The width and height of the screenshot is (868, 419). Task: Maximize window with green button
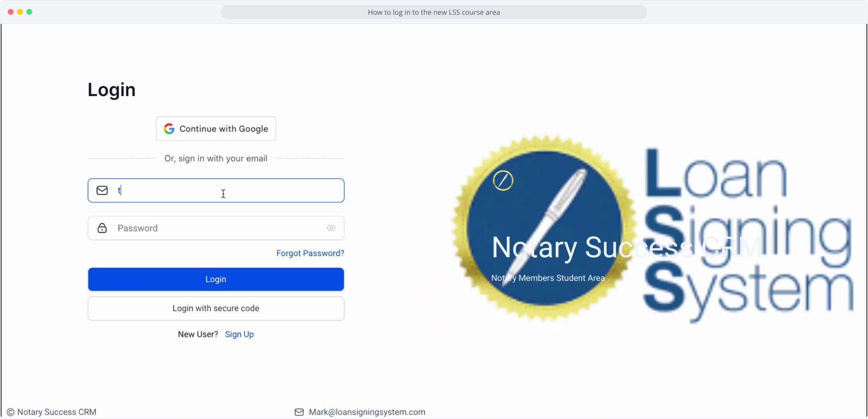(29, 12)
